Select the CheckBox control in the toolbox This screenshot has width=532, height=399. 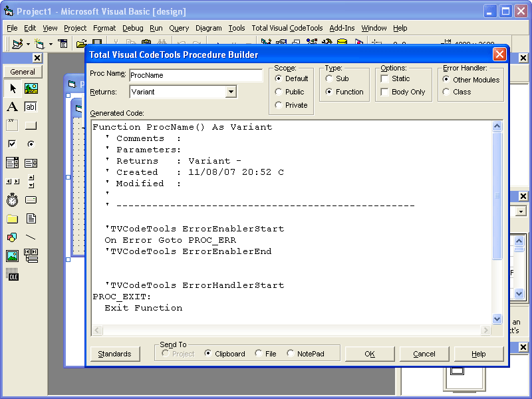13,144
